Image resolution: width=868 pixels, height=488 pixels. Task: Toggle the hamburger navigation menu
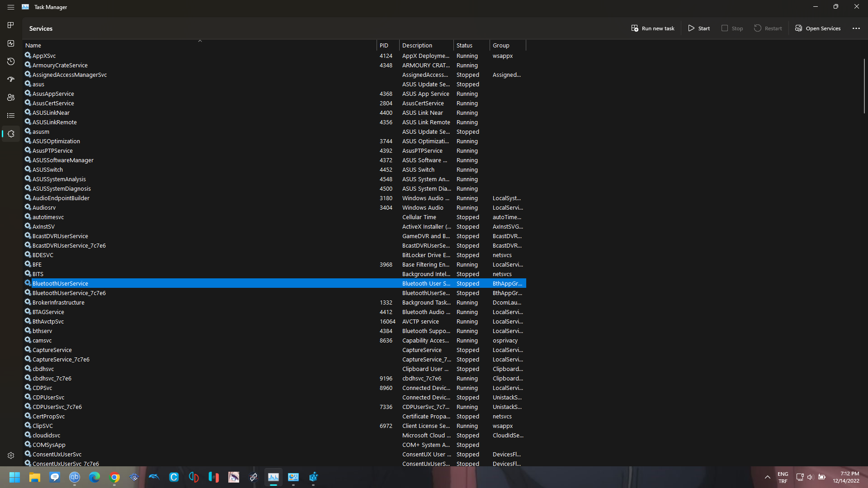pyautogui.click(x=11, y=7)
